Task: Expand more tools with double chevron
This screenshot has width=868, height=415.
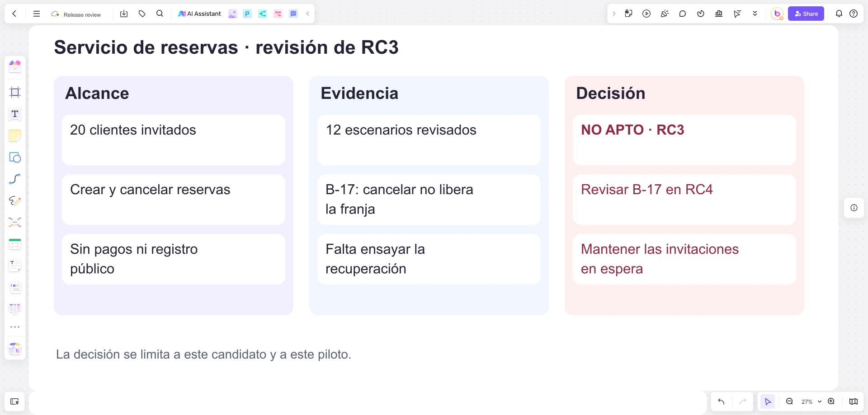Action: pos(755,14)
